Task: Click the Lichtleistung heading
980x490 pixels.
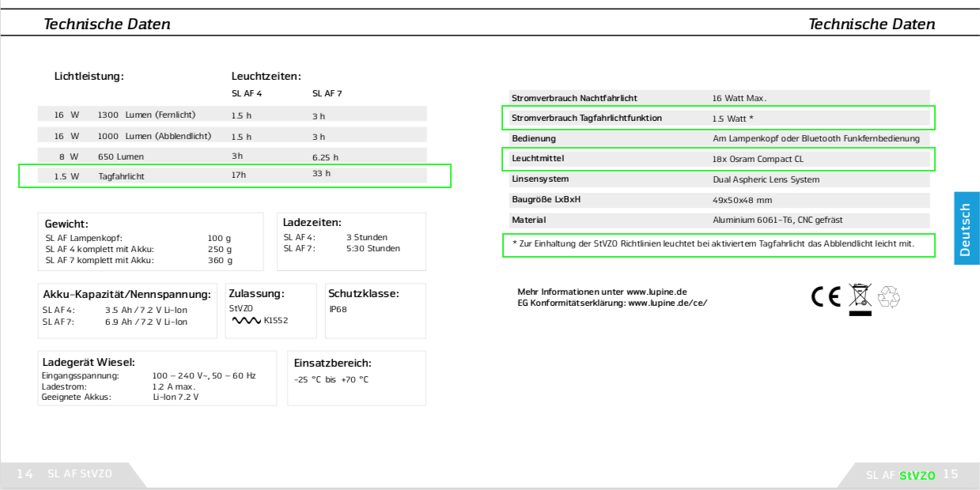Action: 89,77
